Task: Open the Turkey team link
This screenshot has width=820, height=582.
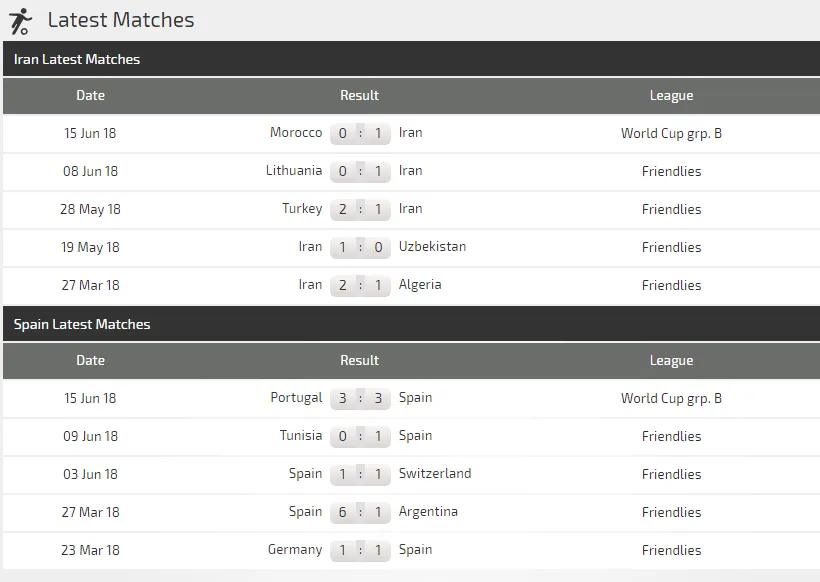Action: (x=302, y=209)
